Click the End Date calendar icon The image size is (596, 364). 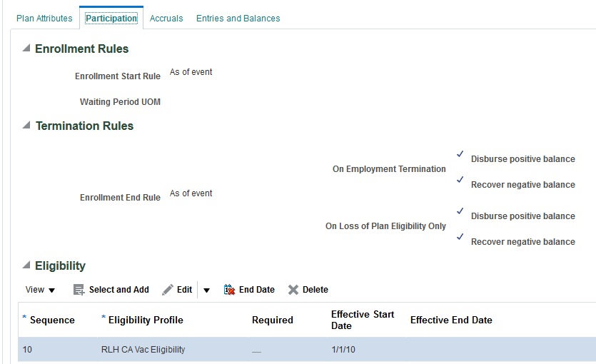click(x=229, y=290)
